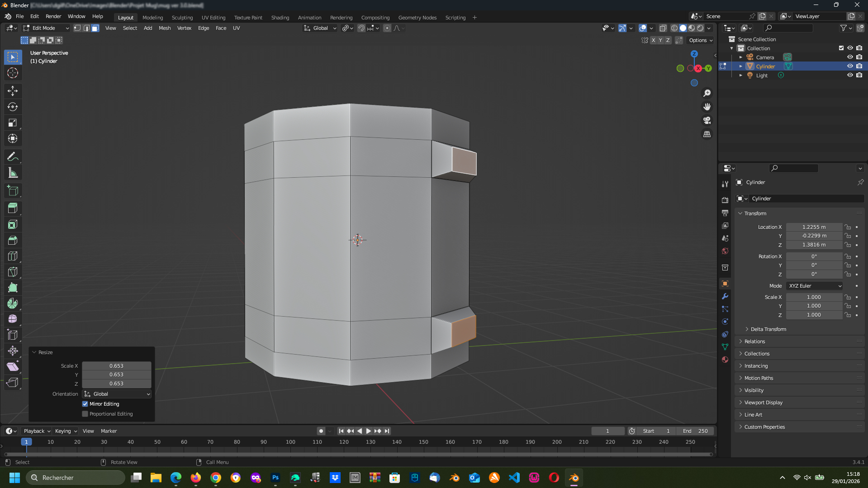868x488 pixels.
Task: Select the Move tool in toolbar
Action: (x=13, y=91)
